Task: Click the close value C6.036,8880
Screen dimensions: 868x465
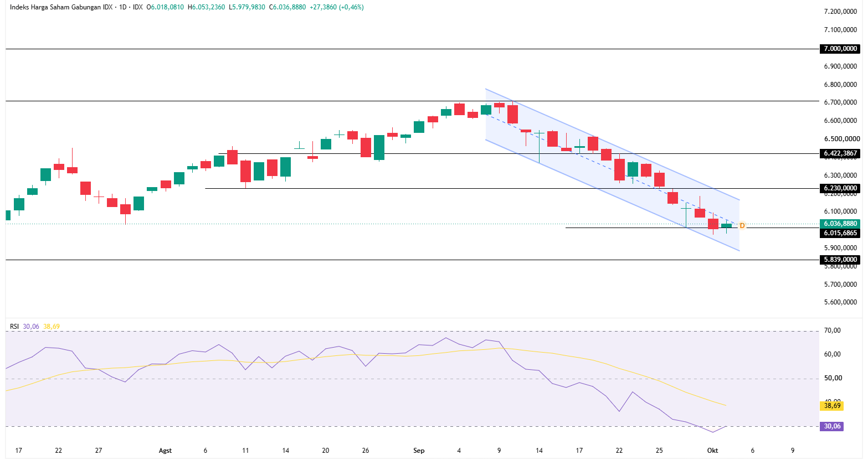Action: click(x=287, y=7)
